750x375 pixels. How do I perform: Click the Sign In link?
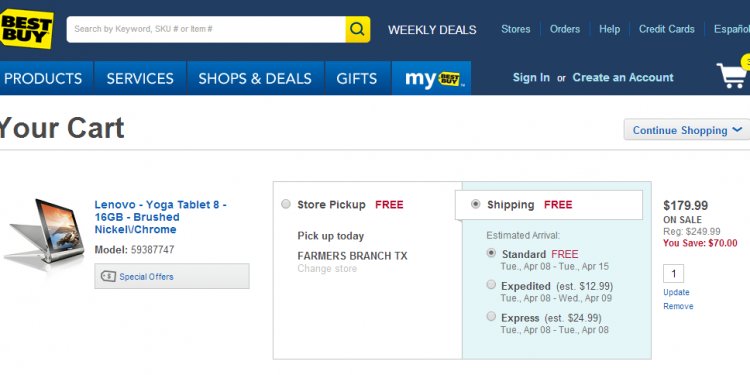tap(531, 77)
